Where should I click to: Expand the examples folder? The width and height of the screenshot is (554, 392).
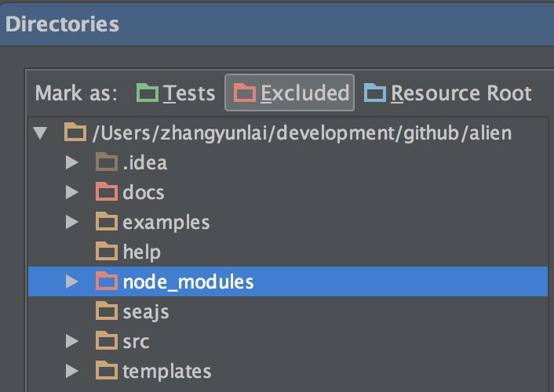[x=72, y=223]
